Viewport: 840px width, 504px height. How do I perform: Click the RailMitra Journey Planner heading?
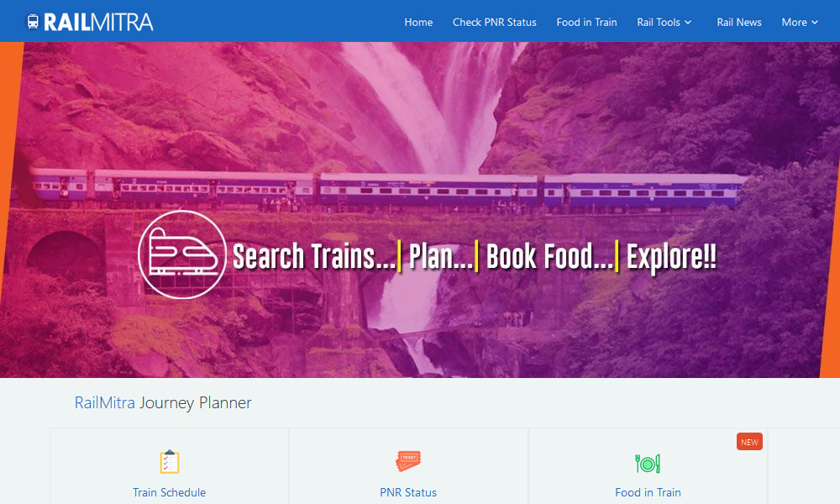click(x=163, y=402)
